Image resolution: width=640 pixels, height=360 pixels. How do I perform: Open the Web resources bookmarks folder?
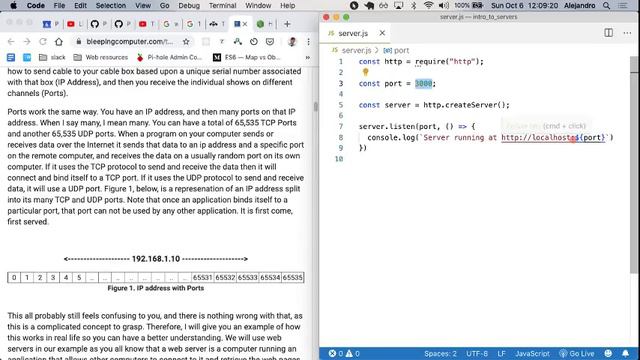pos(100,57)
